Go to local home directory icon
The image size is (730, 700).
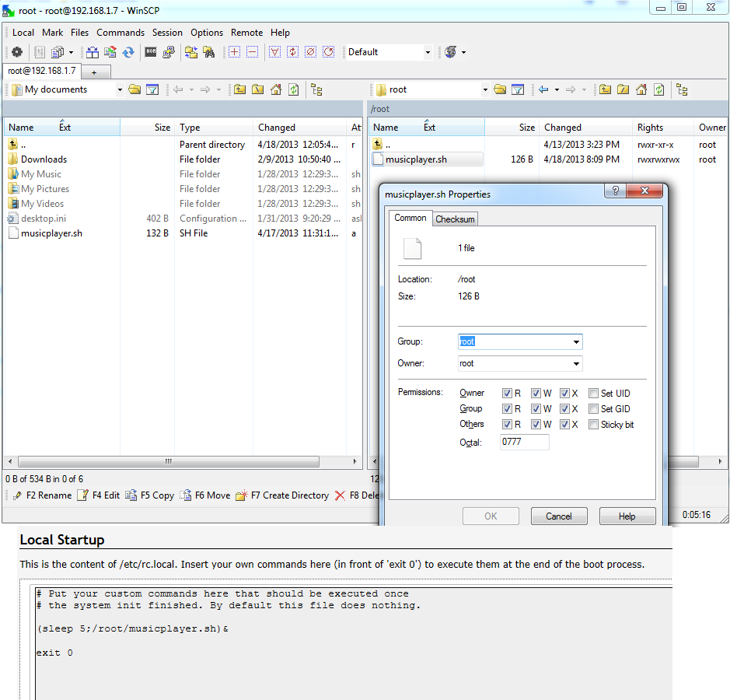[276, 89]
